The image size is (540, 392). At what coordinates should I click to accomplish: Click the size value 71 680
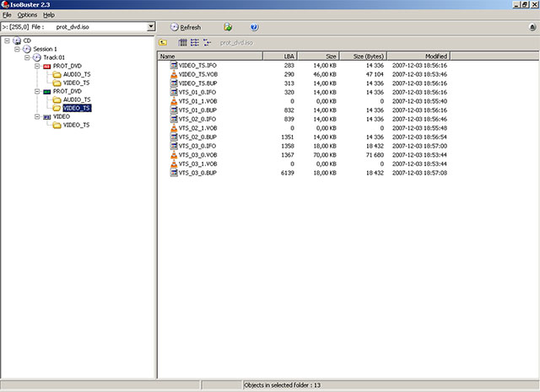click(375, 155)
